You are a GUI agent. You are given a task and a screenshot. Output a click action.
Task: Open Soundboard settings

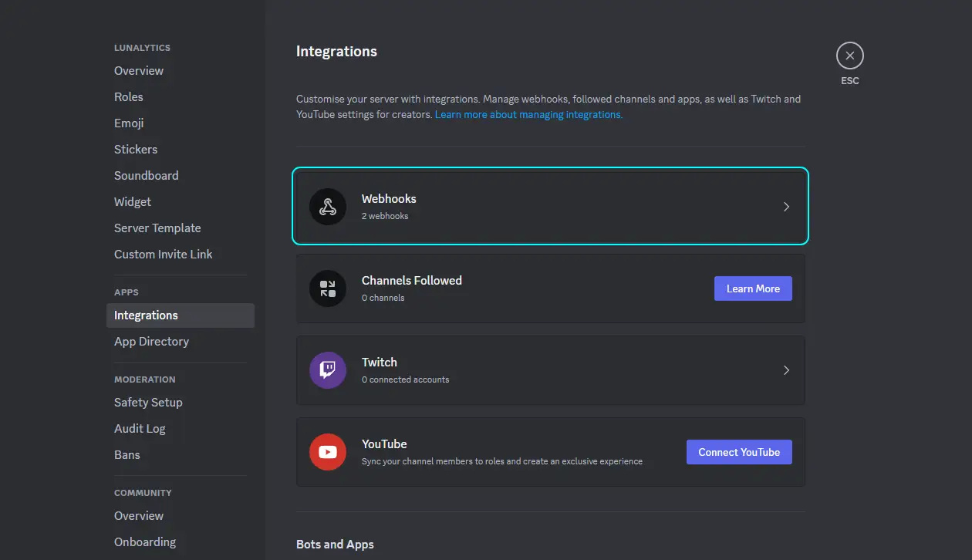pyautogui.click(x=146, y=175)
